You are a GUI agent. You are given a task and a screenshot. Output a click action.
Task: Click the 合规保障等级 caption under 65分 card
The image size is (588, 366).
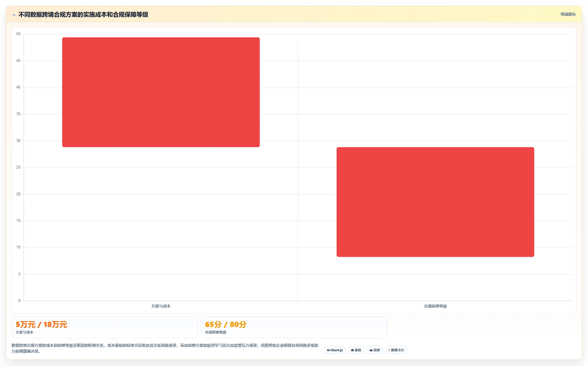click(x=216, y=332)
